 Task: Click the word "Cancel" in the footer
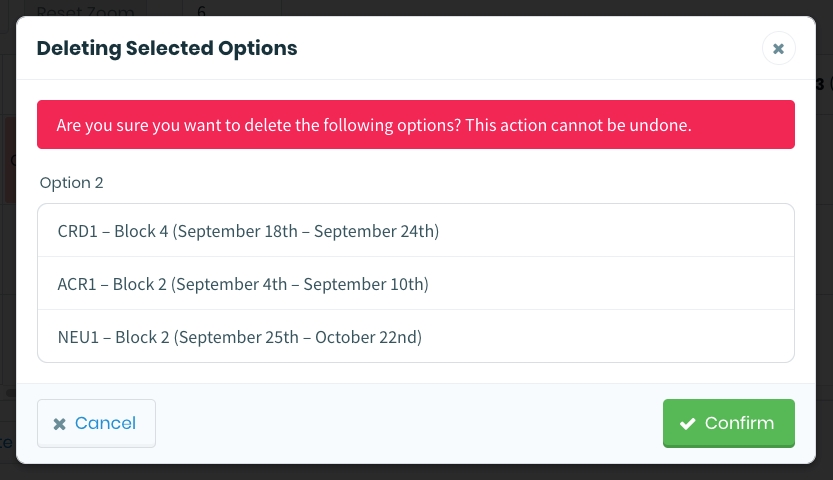click(105, 423)
